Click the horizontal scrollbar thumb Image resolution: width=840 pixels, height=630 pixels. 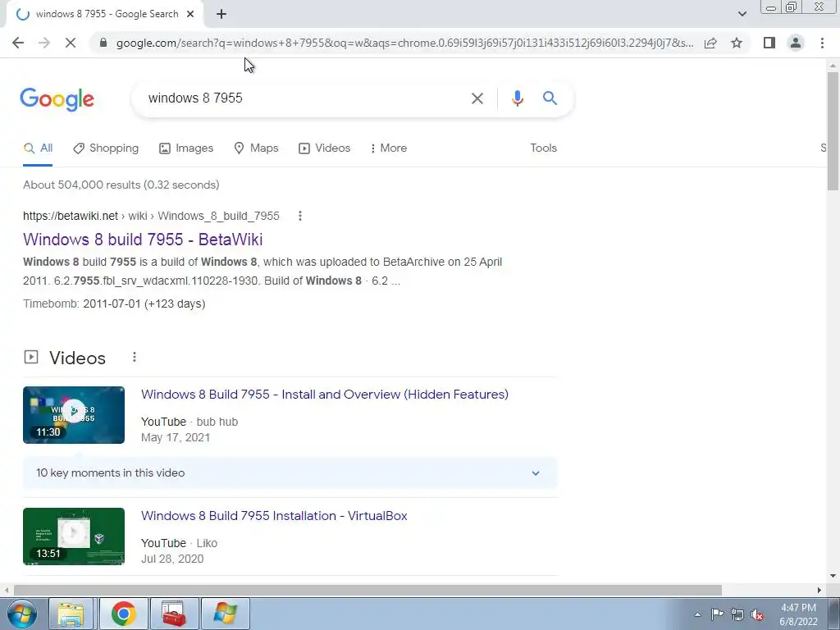pos(367,591)
